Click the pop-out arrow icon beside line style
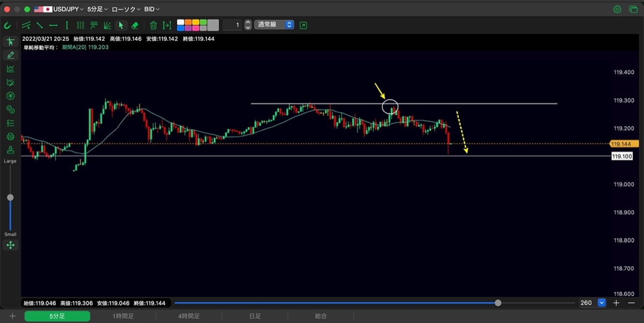The width and height of the screenshot is (644, 323). (x=304, y=25)
